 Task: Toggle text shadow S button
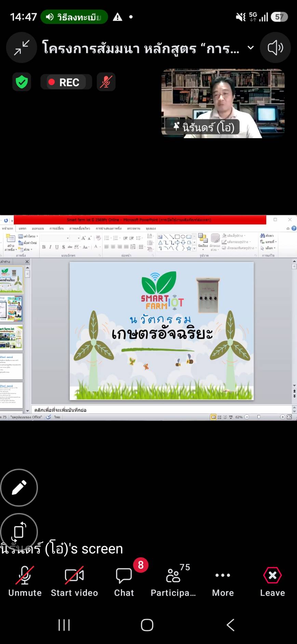pos(63,247)
